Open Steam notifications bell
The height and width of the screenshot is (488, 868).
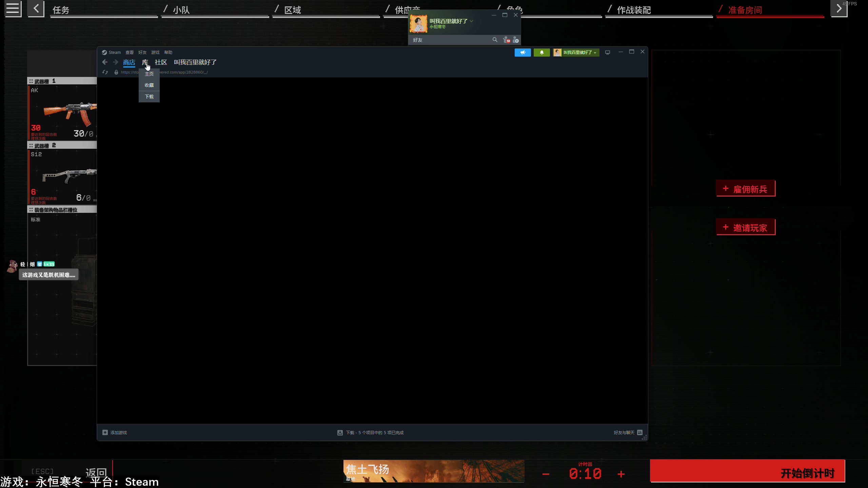pos(541,53)
